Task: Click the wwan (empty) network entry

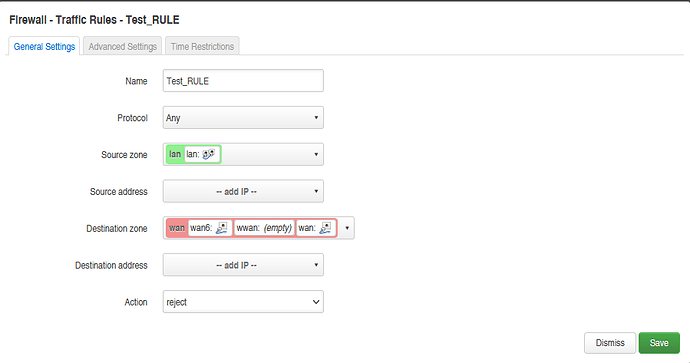Action: (x=264, y=228)
